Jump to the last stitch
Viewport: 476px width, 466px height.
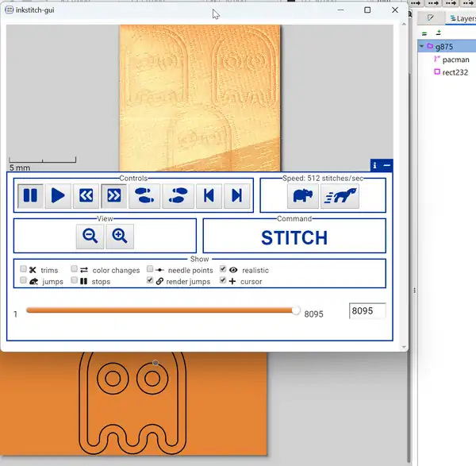pos(236,195)
